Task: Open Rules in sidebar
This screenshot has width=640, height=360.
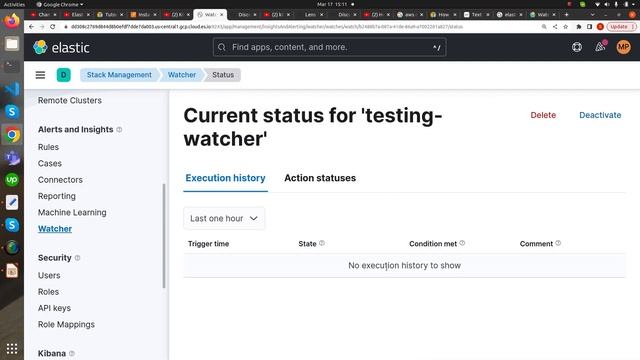Action: 48,147
